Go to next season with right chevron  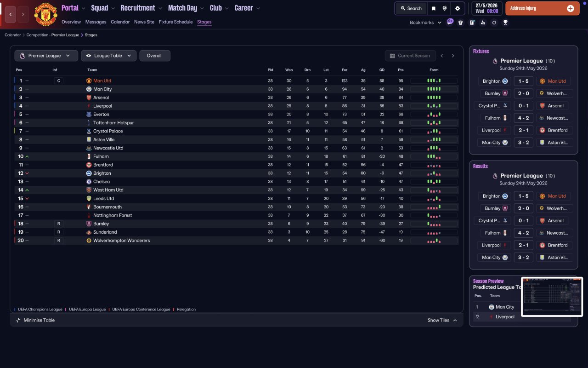click(x=453, y=56)
